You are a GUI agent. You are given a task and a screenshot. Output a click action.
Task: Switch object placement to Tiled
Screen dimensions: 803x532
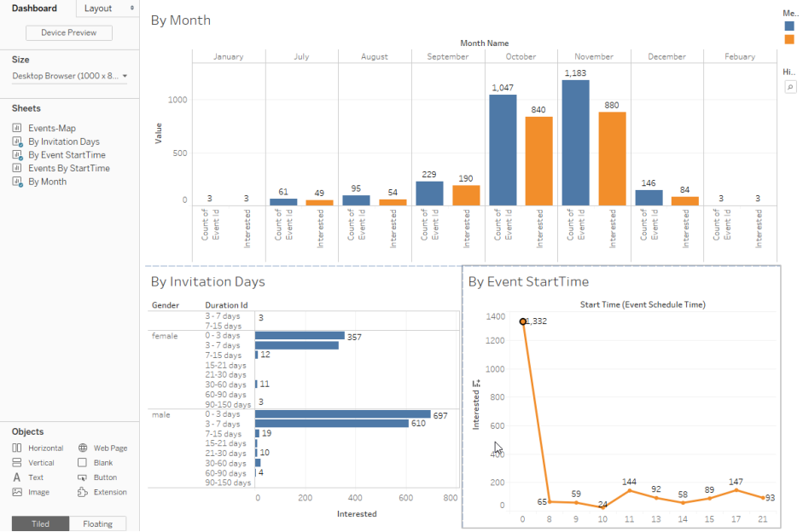coord(40,523)
